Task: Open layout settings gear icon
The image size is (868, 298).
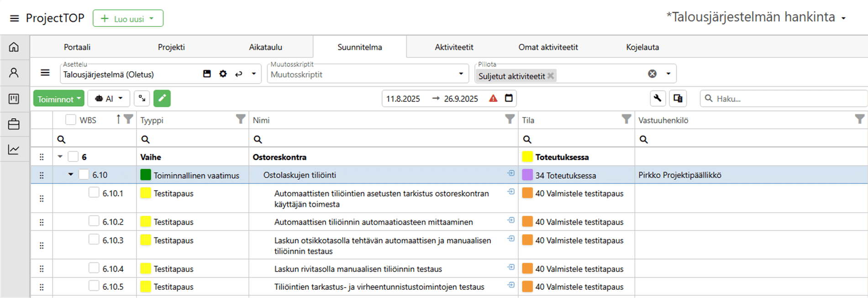Action: coord(223,74)
